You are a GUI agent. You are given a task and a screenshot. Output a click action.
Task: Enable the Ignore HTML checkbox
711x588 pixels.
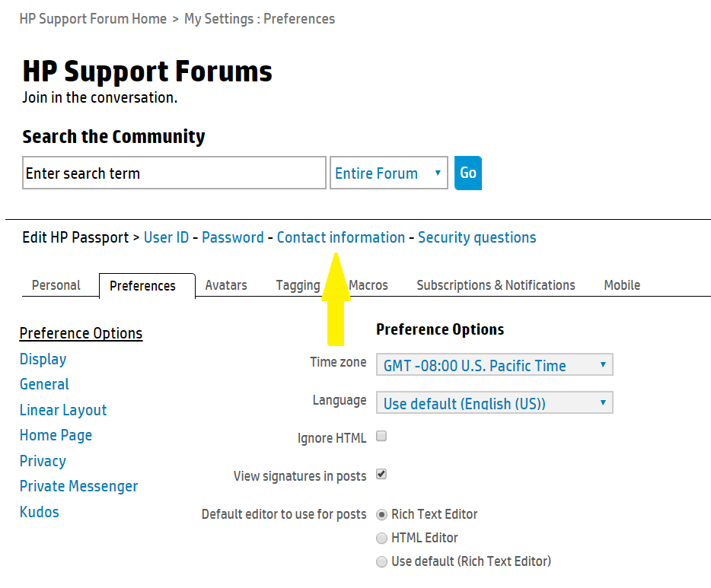[381, 437]
